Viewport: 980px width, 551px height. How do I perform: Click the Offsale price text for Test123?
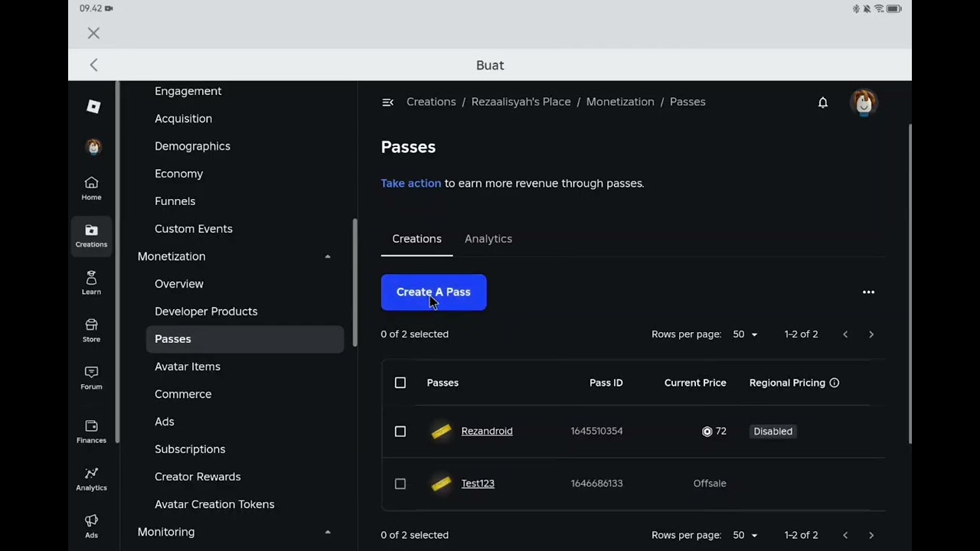coord(710,484)
